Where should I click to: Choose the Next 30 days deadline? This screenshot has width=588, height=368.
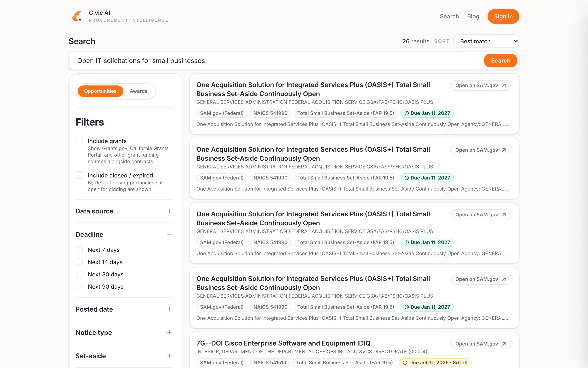79,274
